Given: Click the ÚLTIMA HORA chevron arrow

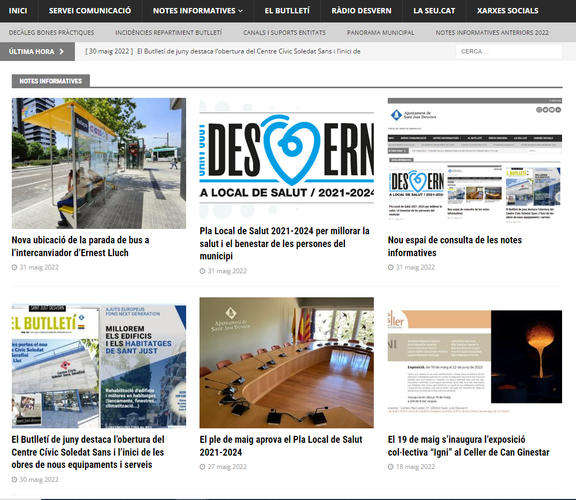Looking at the screenshot, I should click(x=61, y=51).
